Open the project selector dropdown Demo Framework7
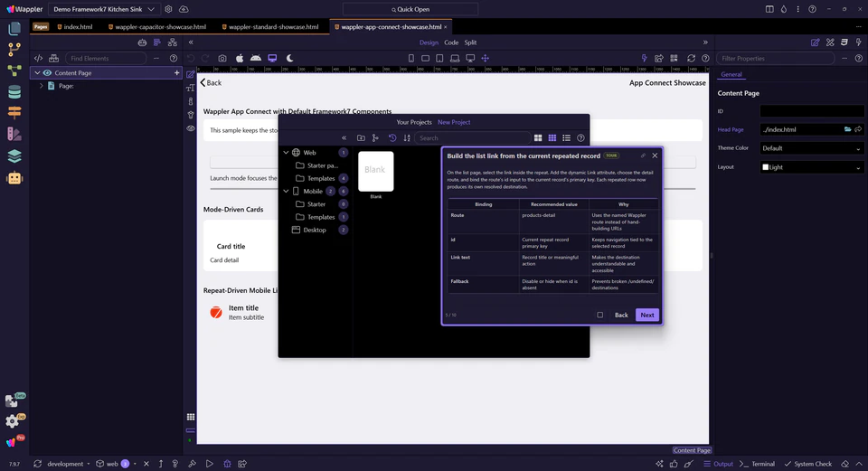868x471 pixels. [104, 9]
